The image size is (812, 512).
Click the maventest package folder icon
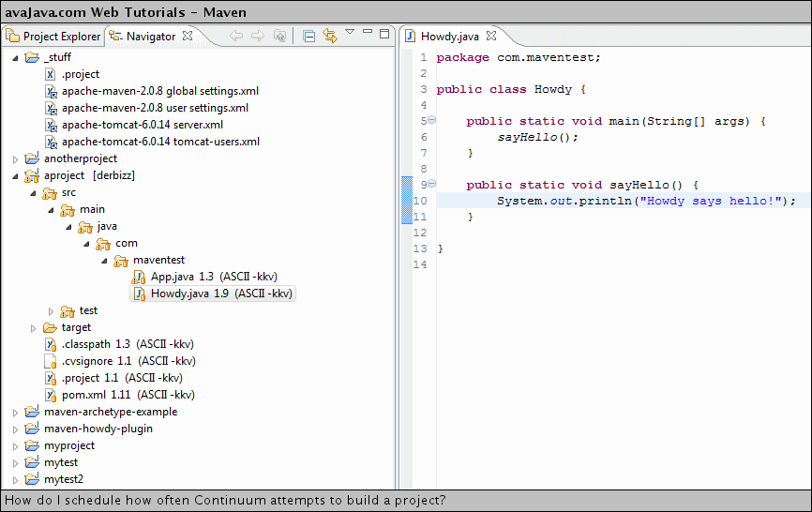(x=121, y=261)
